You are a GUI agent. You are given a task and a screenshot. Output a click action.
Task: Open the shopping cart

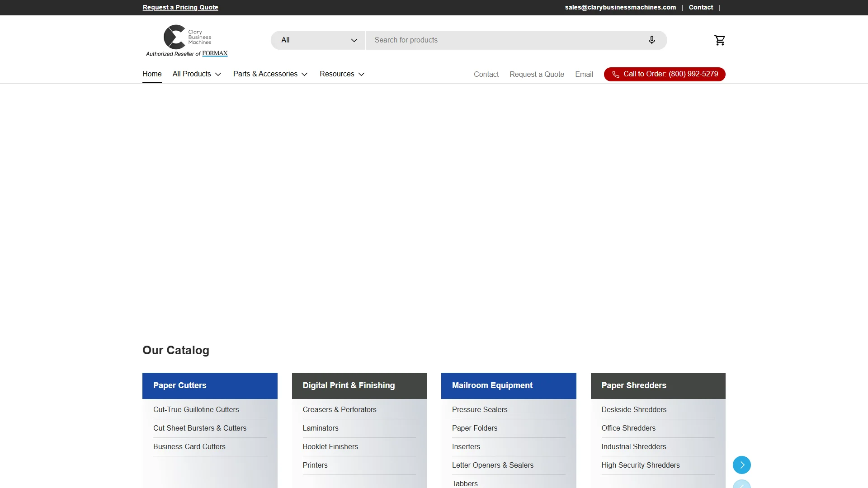pos(719,40)
